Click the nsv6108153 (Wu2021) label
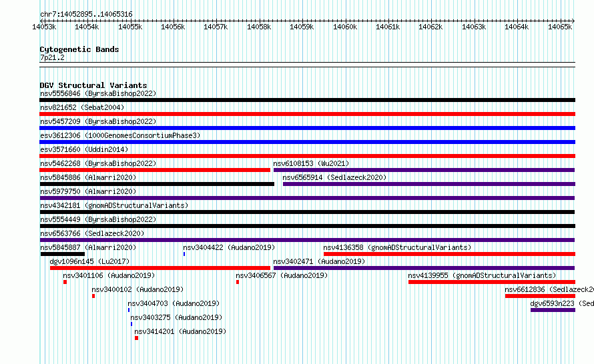This screenshot has height=364, width=594. 311,163
